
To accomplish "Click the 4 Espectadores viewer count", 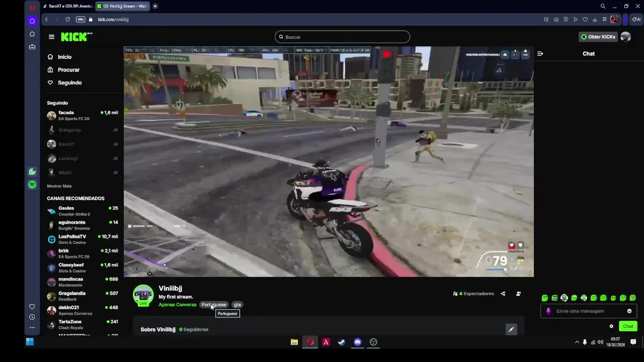I will click(473, 294).
